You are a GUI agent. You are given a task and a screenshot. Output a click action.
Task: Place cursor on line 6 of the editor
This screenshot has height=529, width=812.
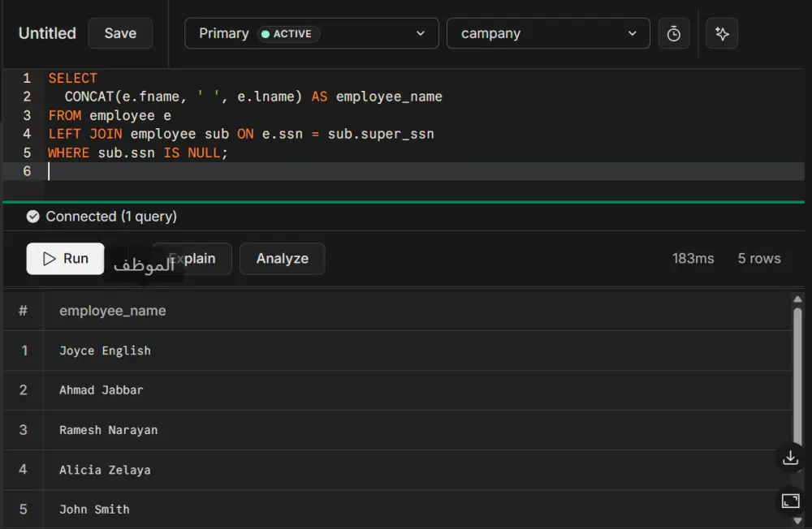click(x=162, y=171)
